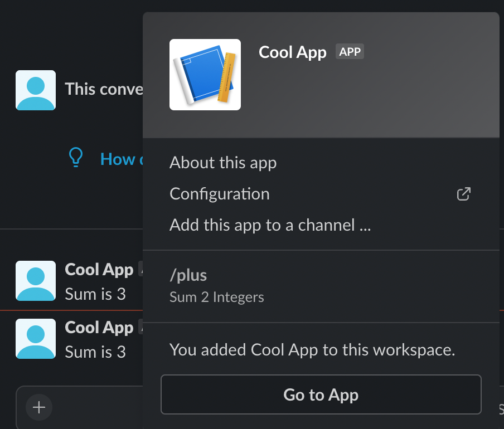Click the external link icon beside Configuration

463,193
